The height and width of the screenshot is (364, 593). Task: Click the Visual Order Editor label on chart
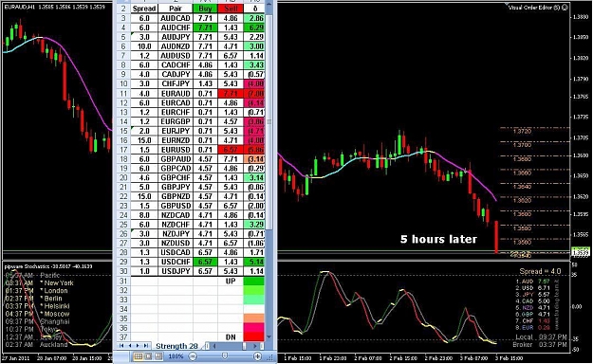pos(535,8)
